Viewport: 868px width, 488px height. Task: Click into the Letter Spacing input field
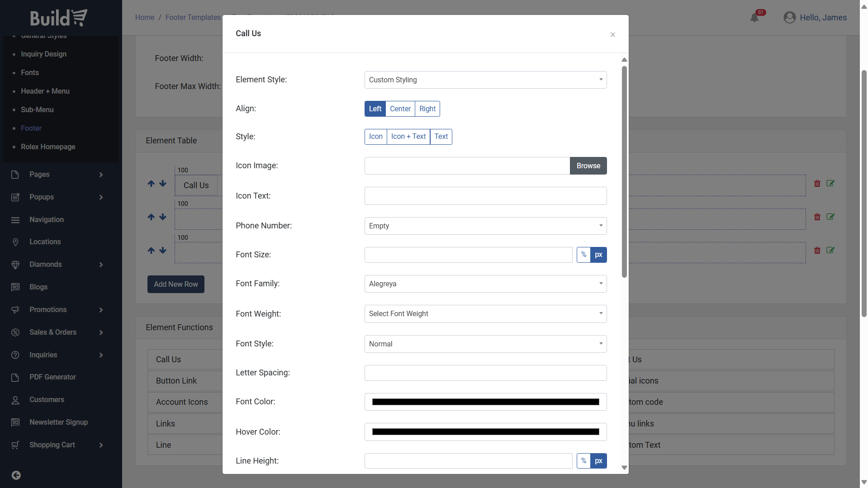pyautogui.click(x=485, y=373)
